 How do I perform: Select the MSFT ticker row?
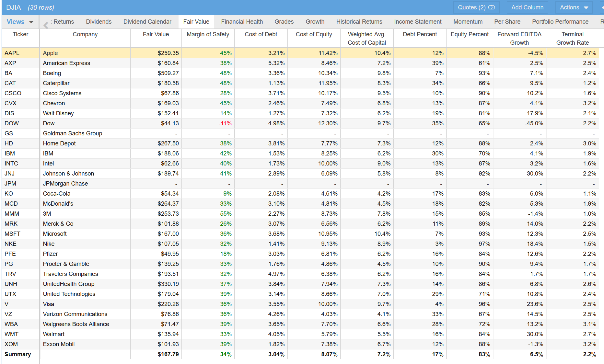click(13, 234)
